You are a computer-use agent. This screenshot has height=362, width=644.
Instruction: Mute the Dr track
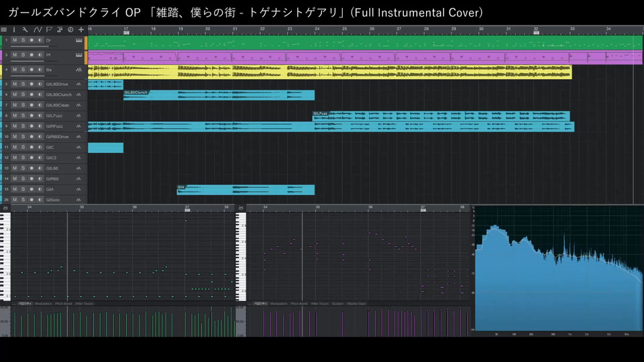[15, 40]
